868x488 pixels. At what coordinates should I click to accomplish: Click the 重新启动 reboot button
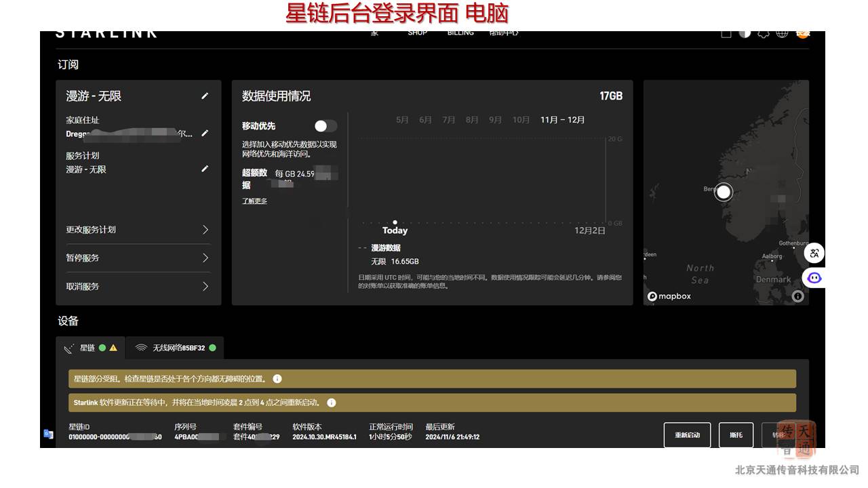(687, 435)
